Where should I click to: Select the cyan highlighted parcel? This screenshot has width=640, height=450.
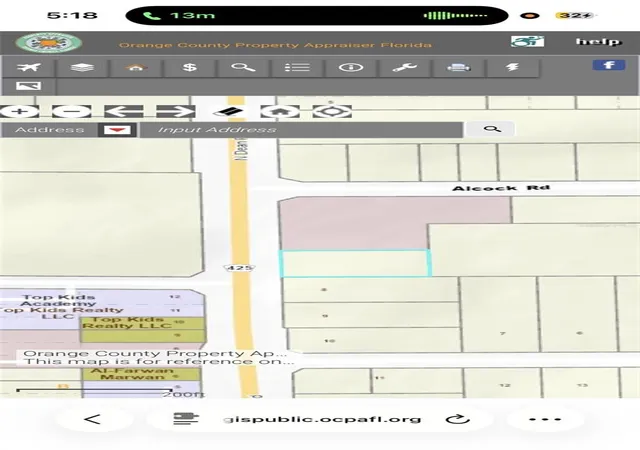click(354, 263)
